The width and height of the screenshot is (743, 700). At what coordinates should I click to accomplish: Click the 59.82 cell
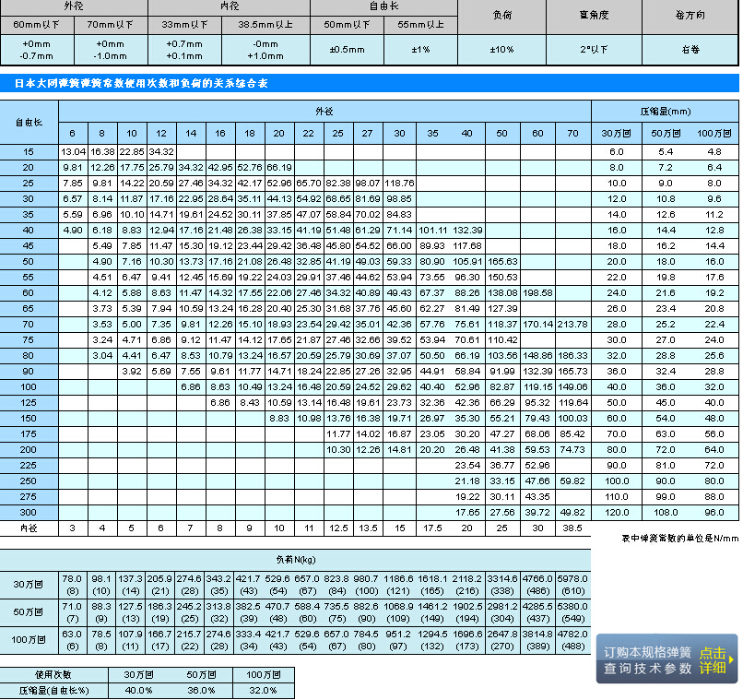(572, 481)
